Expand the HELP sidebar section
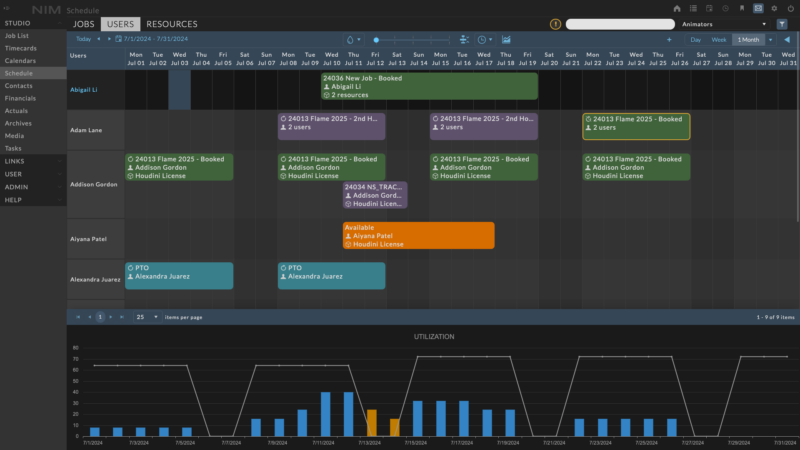 pos(33,200)
